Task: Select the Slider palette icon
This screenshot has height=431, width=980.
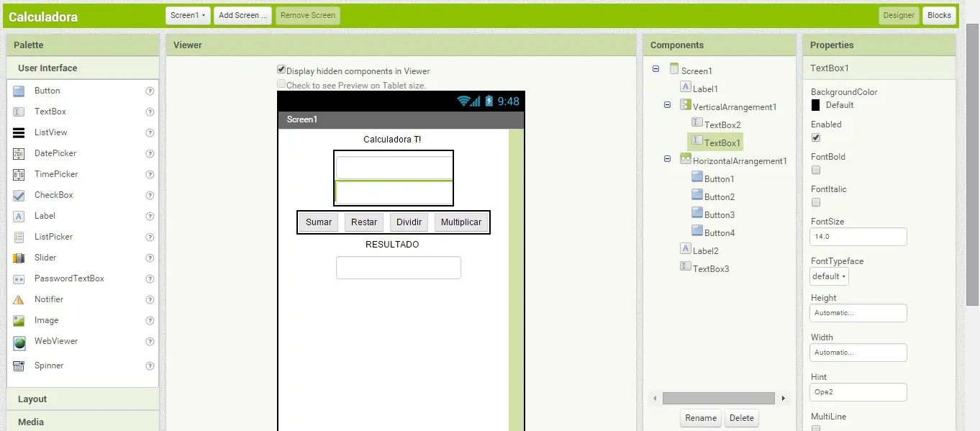Action: [19, 258]
